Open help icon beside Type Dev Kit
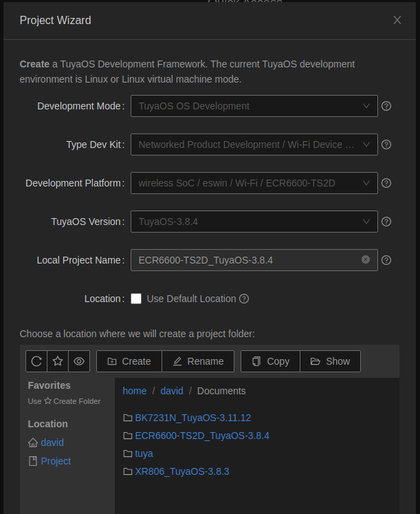 [386, 144]
